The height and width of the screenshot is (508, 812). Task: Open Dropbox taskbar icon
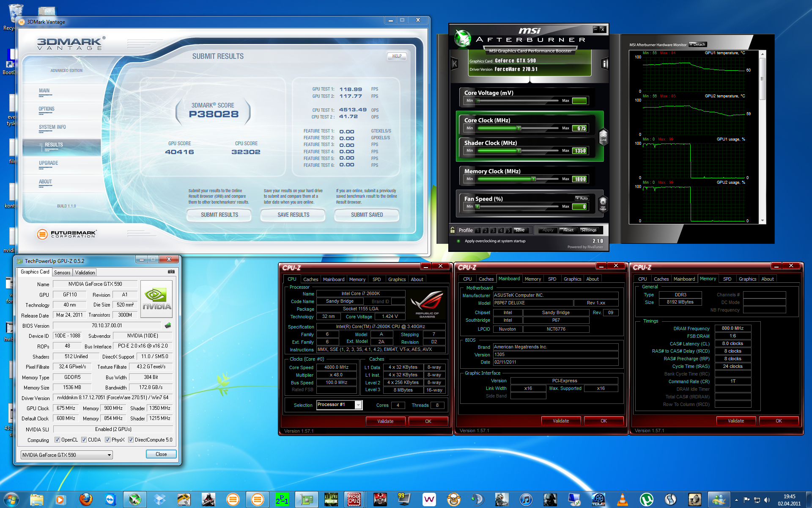click(159, 500)
